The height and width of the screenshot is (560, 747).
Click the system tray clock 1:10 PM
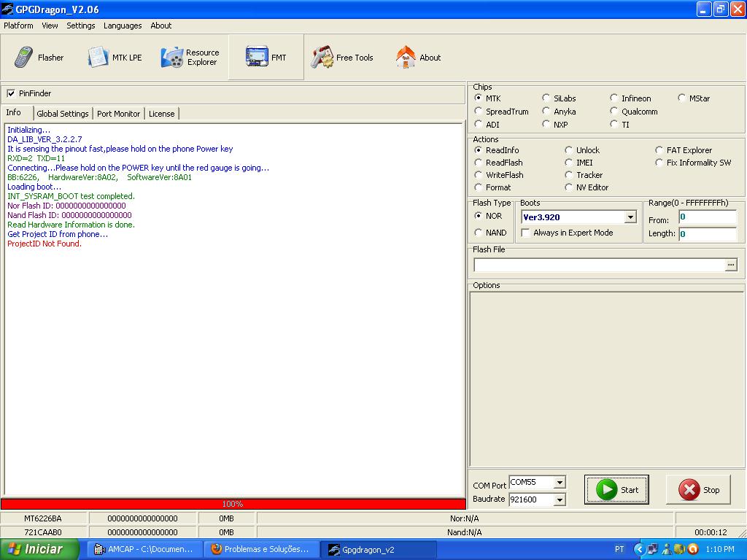coord(720,549)
